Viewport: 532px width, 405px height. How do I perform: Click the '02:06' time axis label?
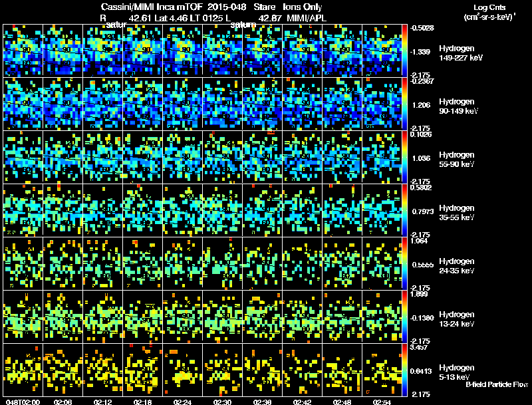coord(63,402)
